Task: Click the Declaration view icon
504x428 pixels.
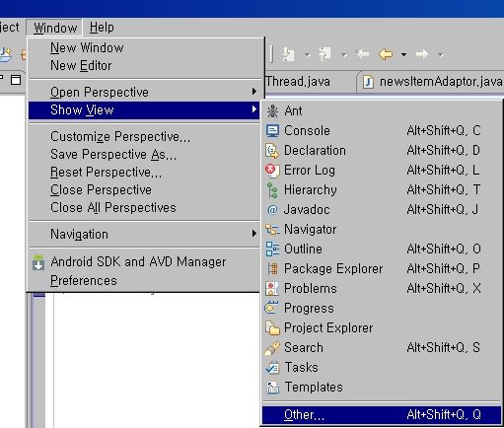Action: point(272,151)
